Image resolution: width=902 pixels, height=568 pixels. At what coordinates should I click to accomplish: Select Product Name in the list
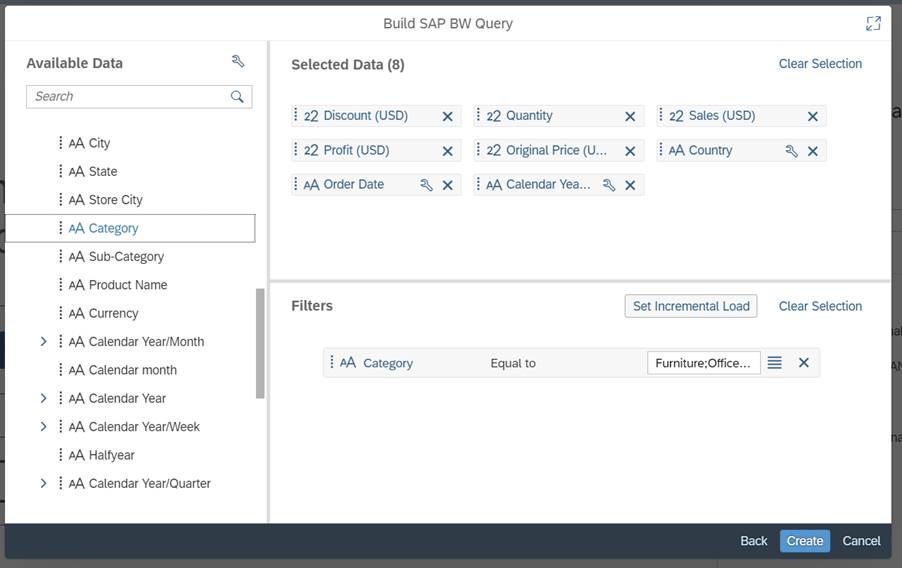[127, 285]
